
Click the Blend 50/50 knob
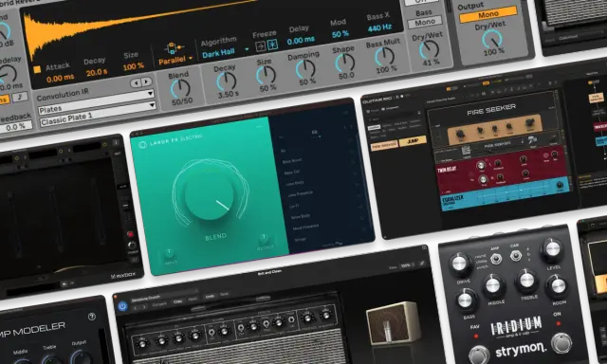180,88
